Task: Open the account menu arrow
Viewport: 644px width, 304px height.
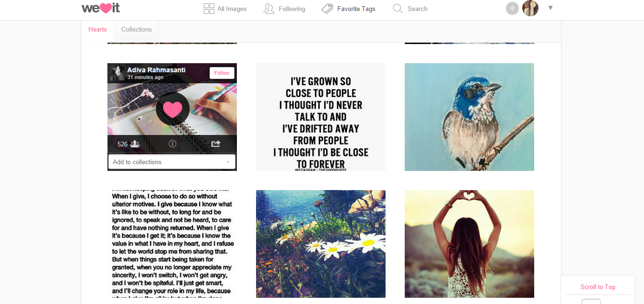Action: 550,8
